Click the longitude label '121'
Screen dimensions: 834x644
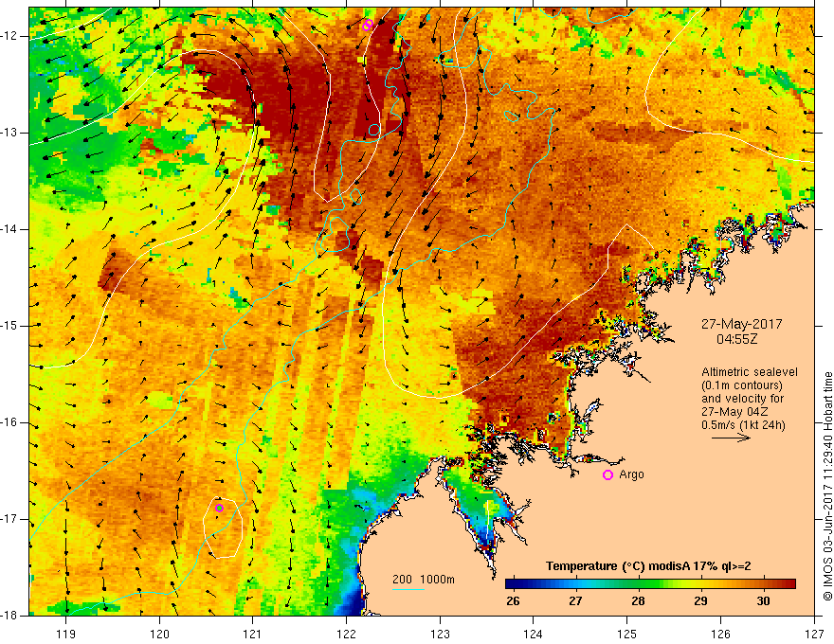point(253,634)
